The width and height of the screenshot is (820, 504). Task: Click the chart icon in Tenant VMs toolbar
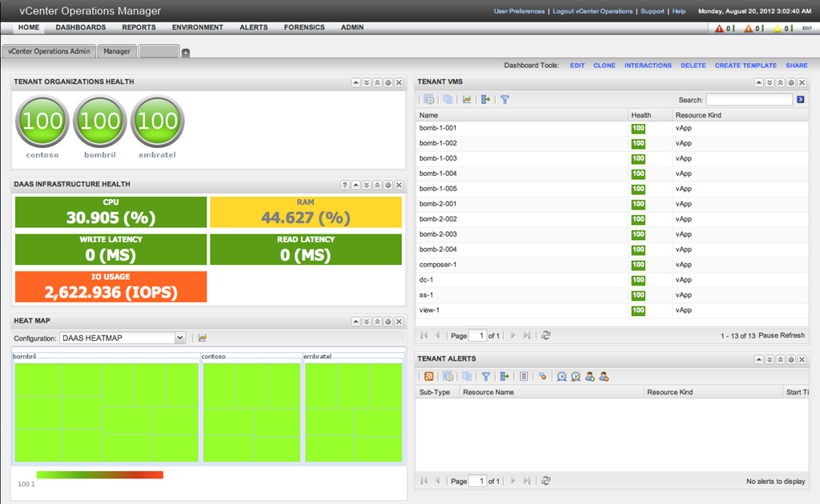pyautogui.click(x=467, y=99)
